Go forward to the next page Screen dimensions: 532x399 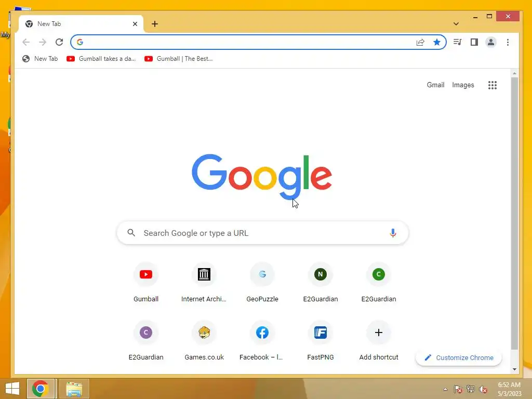(43, 42)
